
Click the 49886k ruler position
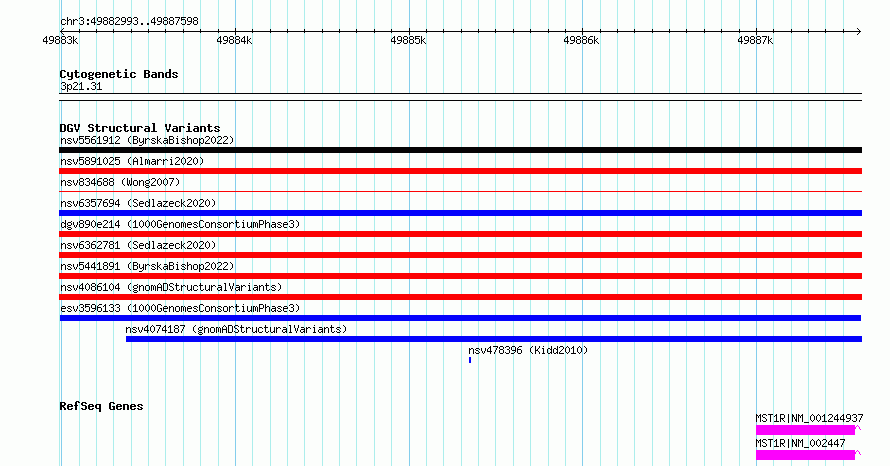581,40
